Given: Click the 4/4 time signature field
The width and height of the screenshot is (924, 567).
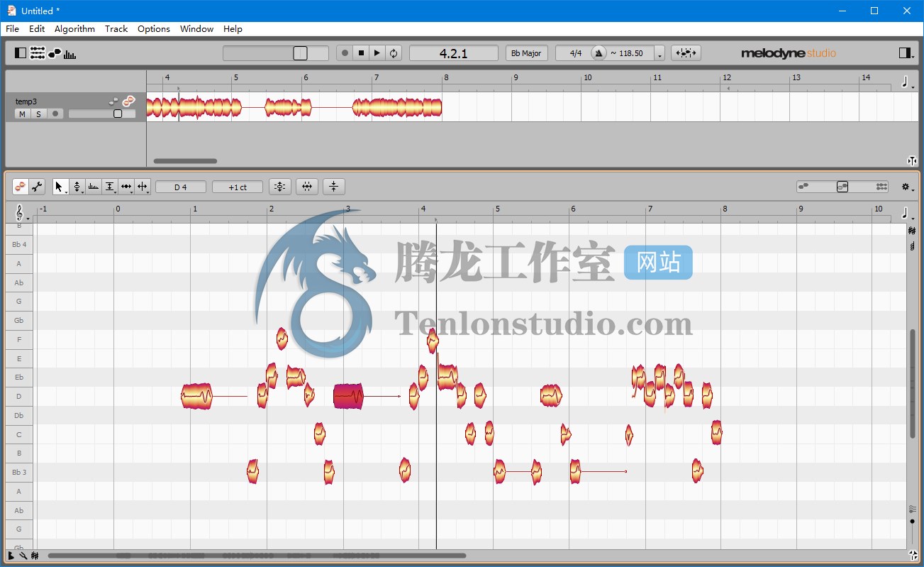Looking at the screenshot, I should pos(576,53).
